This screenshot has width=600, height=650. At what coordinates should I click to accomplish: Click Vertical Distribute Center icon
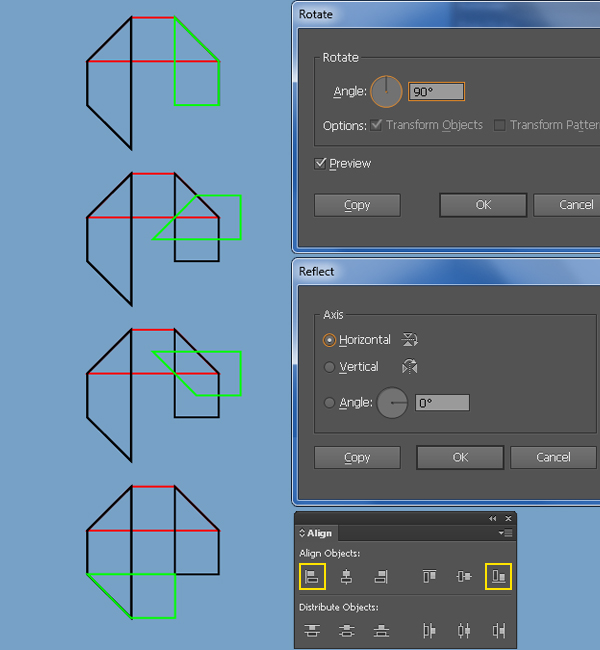pos(347,631)
